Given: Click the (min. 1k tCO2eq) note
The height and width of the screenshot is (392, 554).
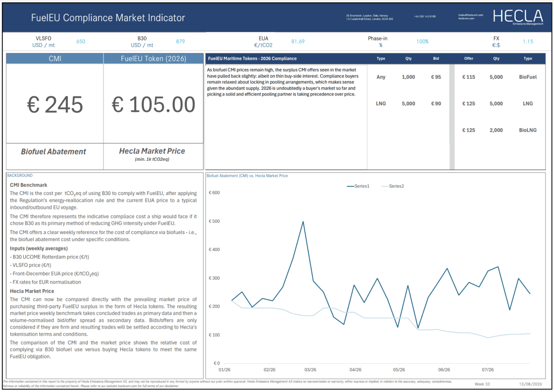Looking at the screenshot, I should 152,159.
